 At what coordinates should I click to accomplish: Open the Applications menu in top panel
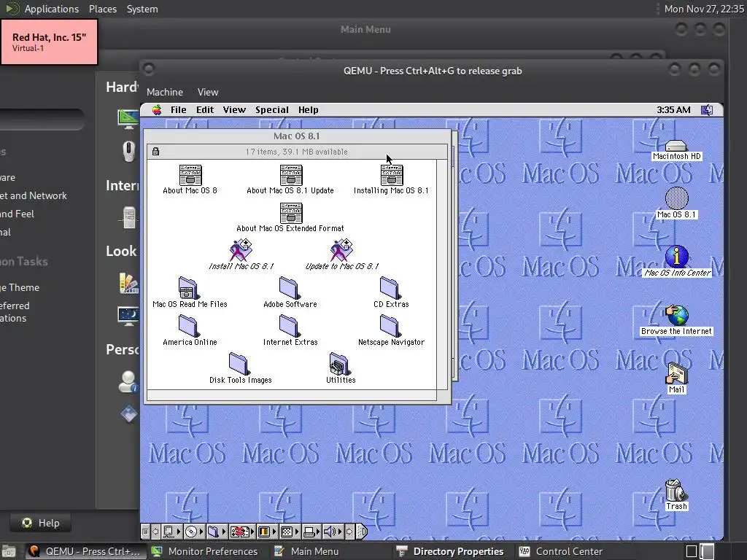pyautogui.click(x=52, y=9)
